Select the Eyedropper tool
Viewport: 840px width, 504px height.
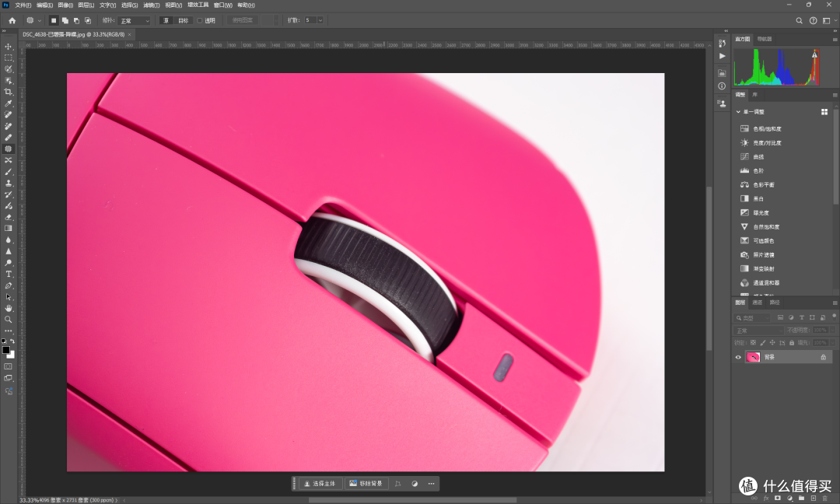[8, 103]
